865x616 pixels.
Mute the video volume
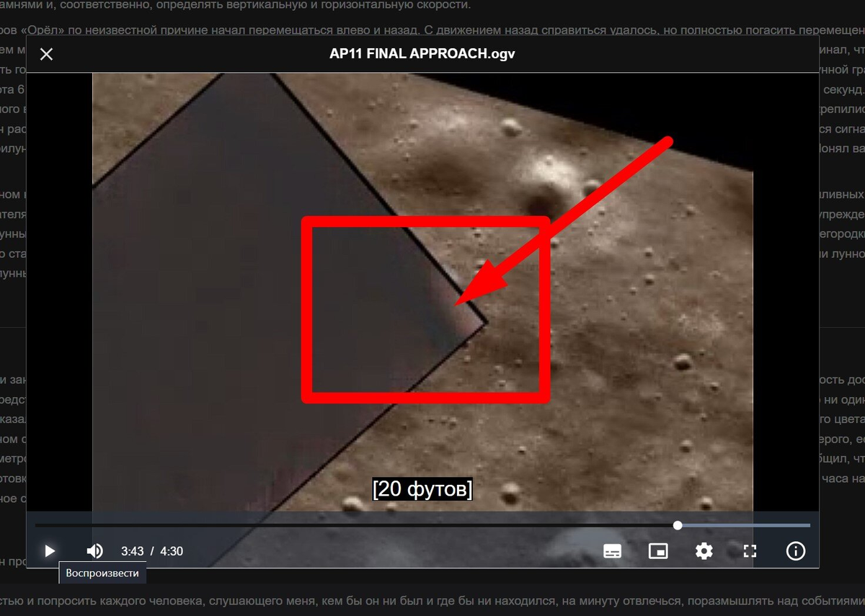click(94, 551)
